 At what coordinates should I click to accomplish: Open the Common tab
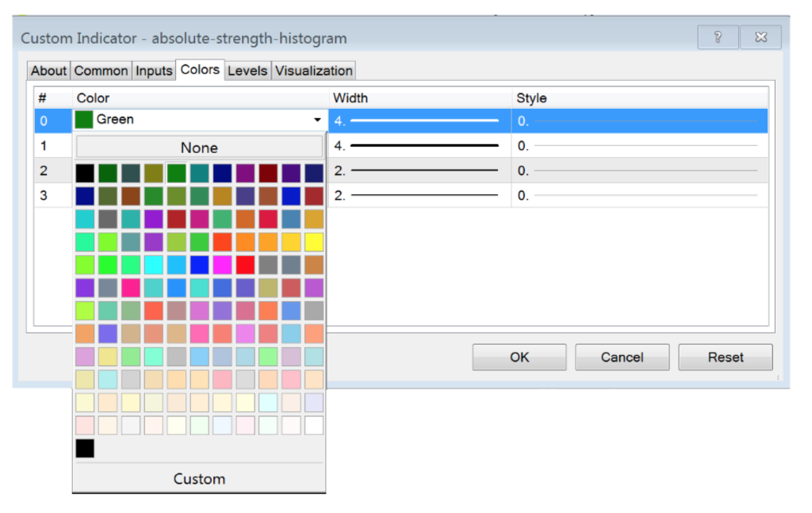pyautogui.click(x=101, y=71)
